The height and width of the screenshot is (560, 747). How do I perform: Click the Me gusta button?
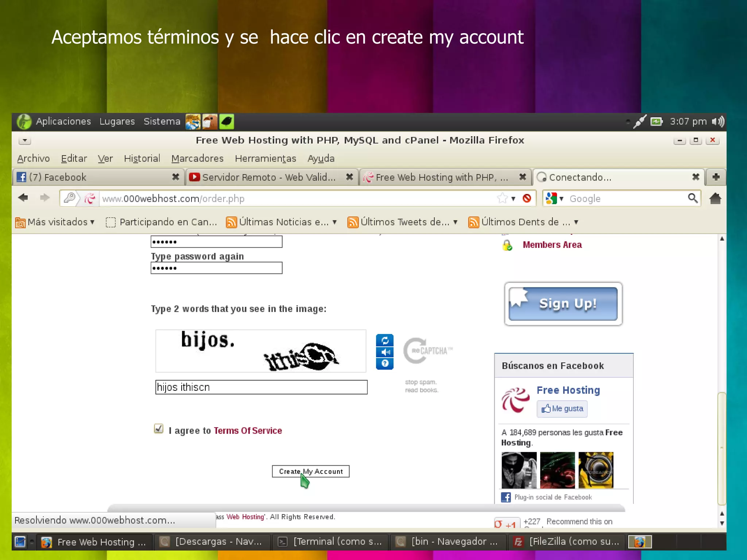pos(562,409)
